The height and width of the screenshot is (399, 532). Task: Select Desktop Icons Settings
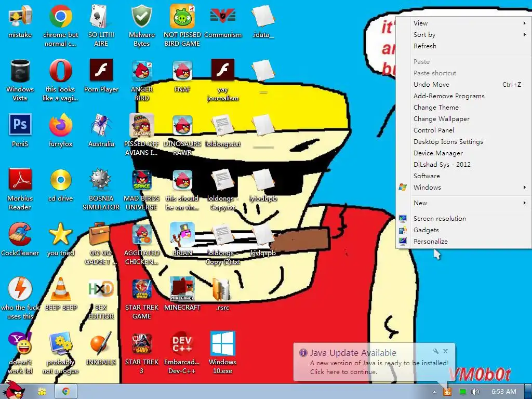point(463,142)
